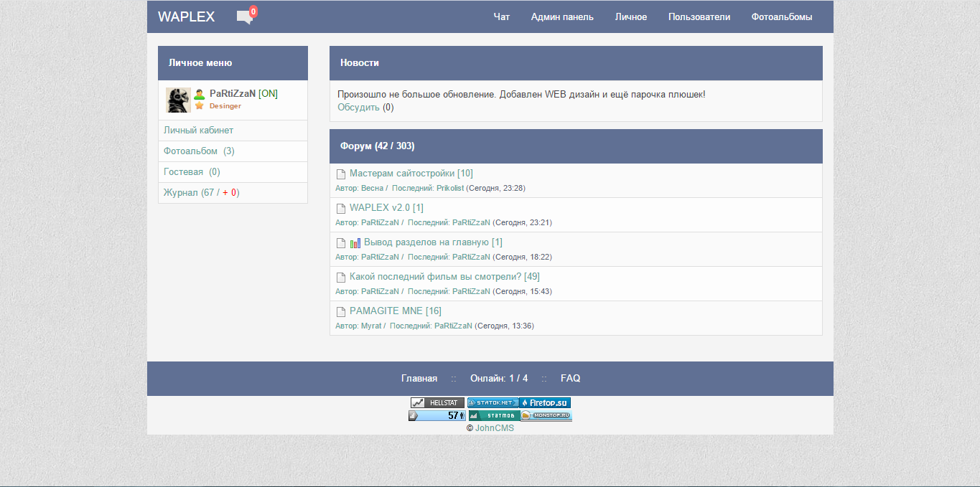Screen dimensions: 980x487
Task: Open Журнал (67 / + 0) sidebar link
Action: 201,193
